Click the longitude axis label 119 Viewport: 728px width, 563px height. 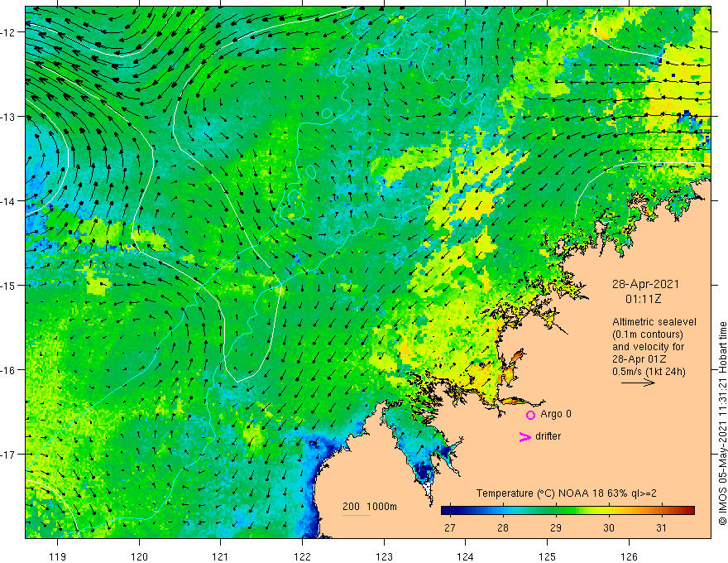(58, 556)
